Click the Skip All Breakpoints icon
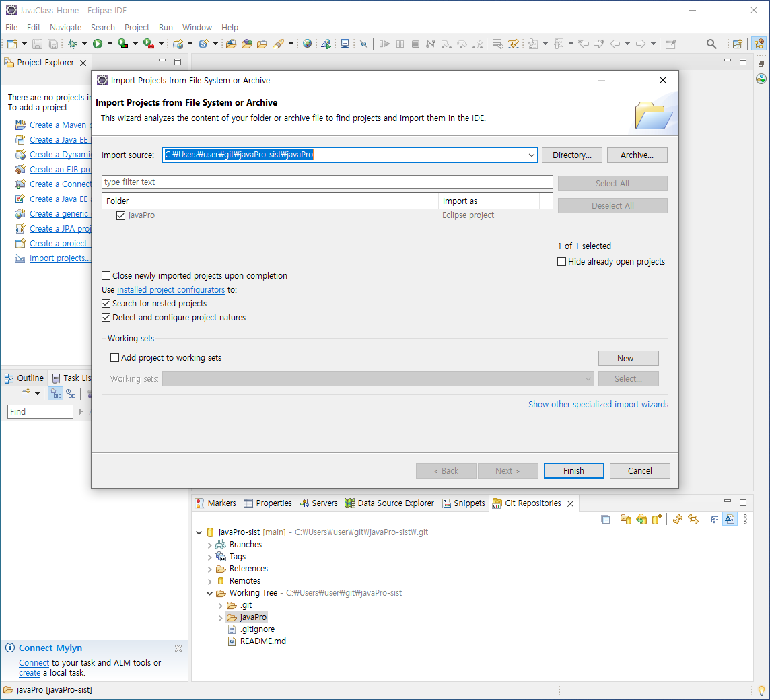This screenshot has height=700, width=770. tap(363, 44)
